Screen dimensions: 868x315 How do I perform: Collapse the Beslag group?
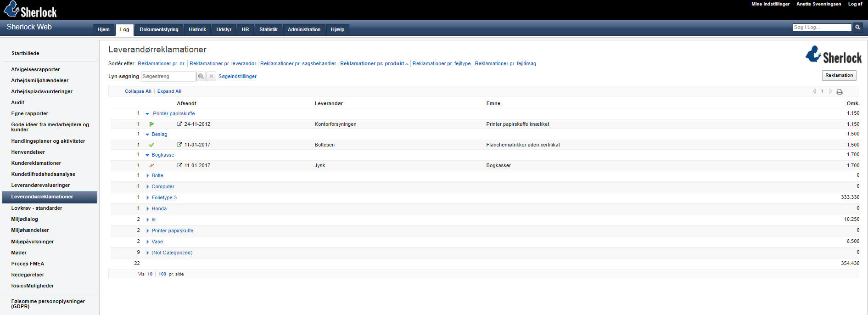click(x=147, y=135)
